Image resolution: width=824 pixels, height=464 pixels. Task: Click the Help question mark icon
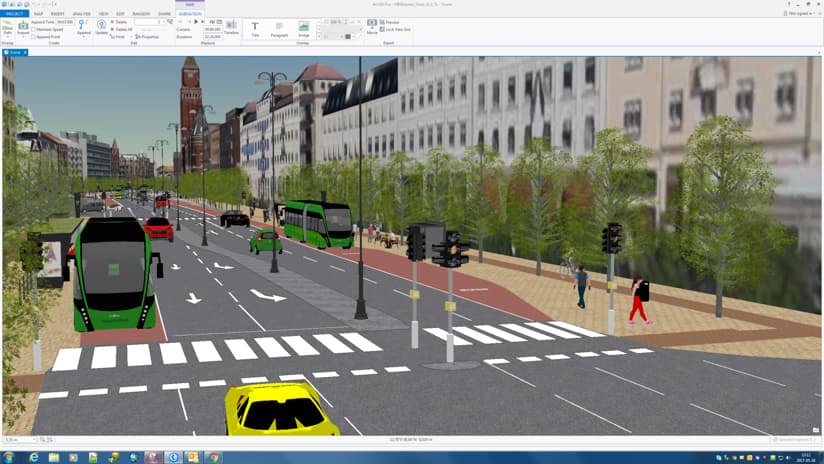click(x=789, y=4)
